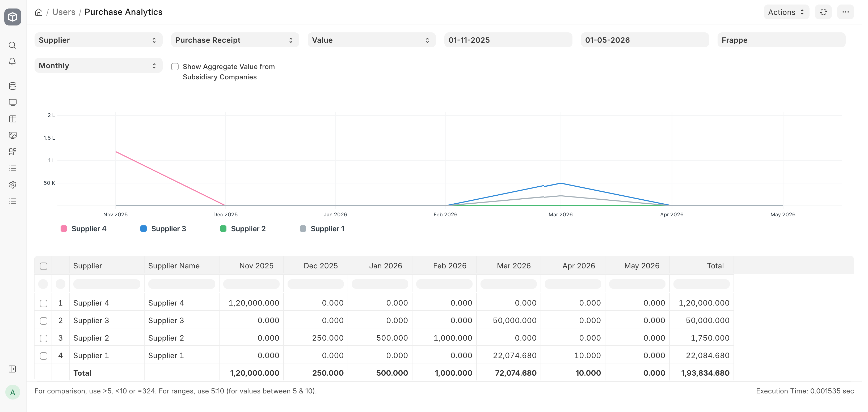This screenshot has width=868, height=412.
Task: Expand the Purchase Receipt dropdown
Action: (x=234, y=40)
